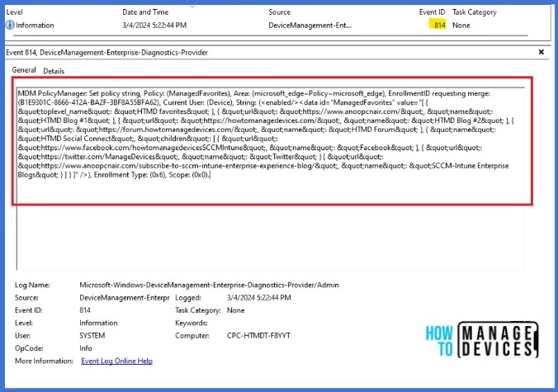Click the Logged value 3/4/2024 5:22:44 PM
558x392 pixels.
[258, 297]
